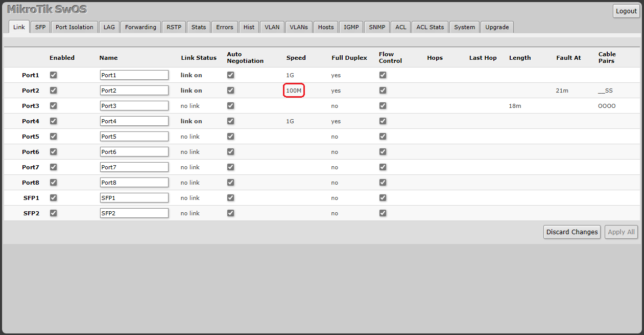Click the highlighted 100M speed for Port2
644x335 pixels.
pos(294,91)
